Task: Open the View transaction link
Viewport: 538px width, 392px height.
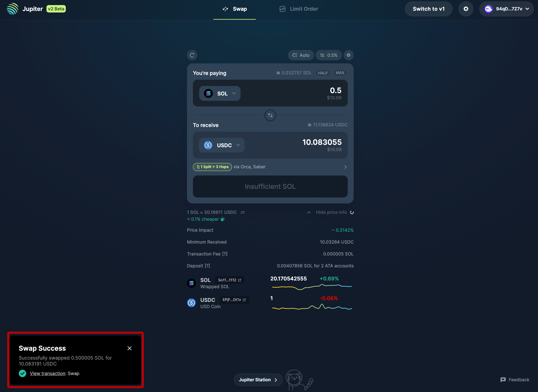Action: [x=48, y=374]
